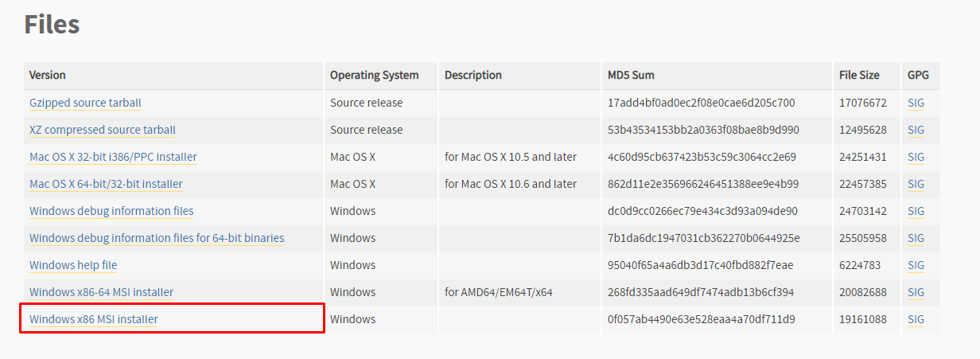Download the Windows help file
Image resolution: width=980 pixels, height=359 pixels.
(73, 265)
